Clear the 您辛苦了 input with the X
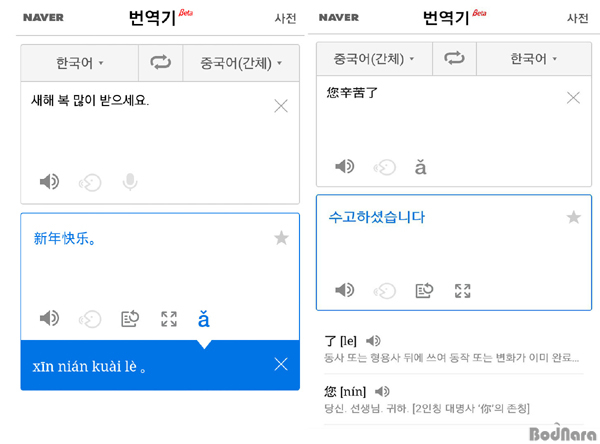Screen dimensions: 600x444 [573, 98]
